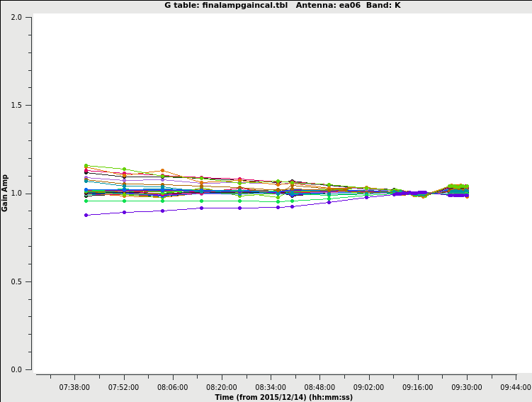Click the 07:52:00 time tick label
Image resolution: width=532 pixels, height=402 pixels.
pyautogui.click(x=123, y=387)
